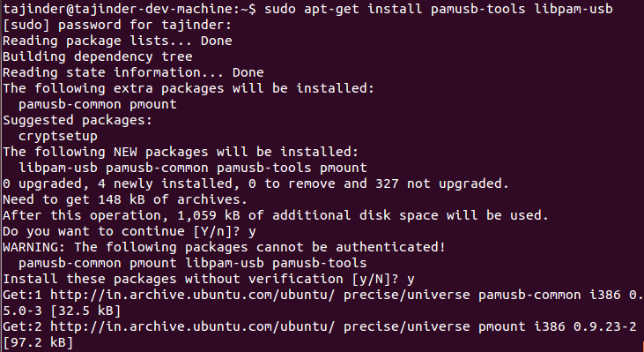
Task: Click 'Install these packages without verification' prompt
Action: (x=201, y=279)
